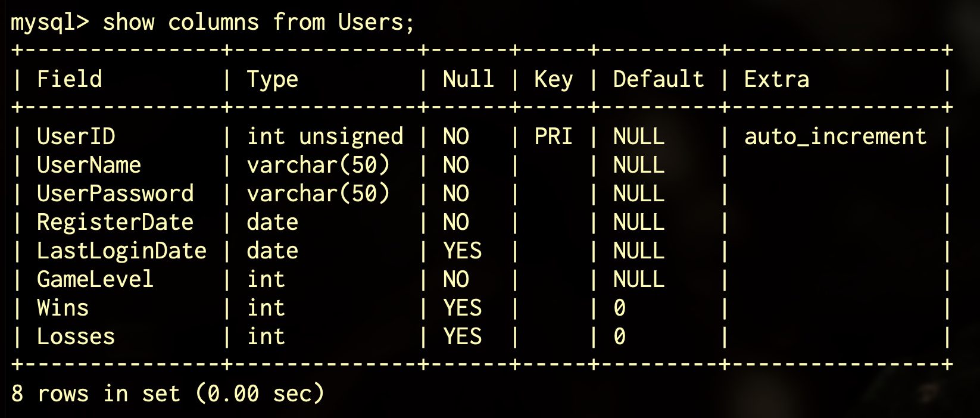Screen dimensions: 980x418
Task: Select the RegisterDate field name
Action: tap(115, 222)
